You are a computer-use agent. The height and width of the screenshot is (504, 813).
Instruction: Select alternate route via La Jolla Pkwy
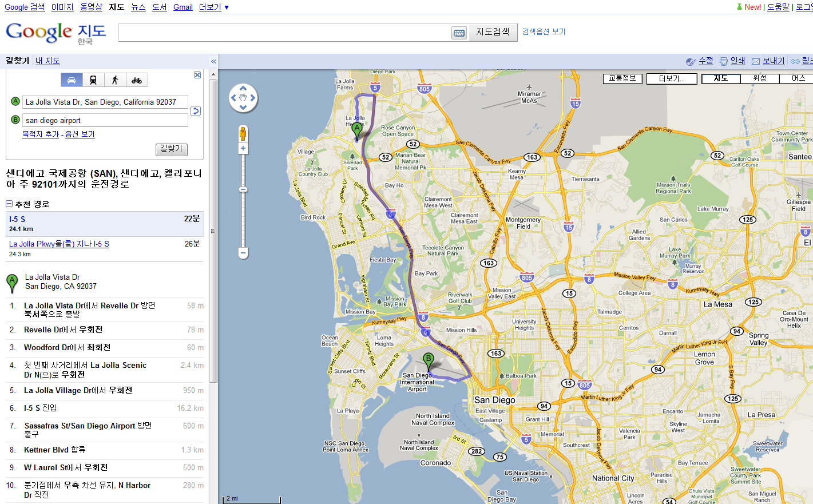(59, 244)
